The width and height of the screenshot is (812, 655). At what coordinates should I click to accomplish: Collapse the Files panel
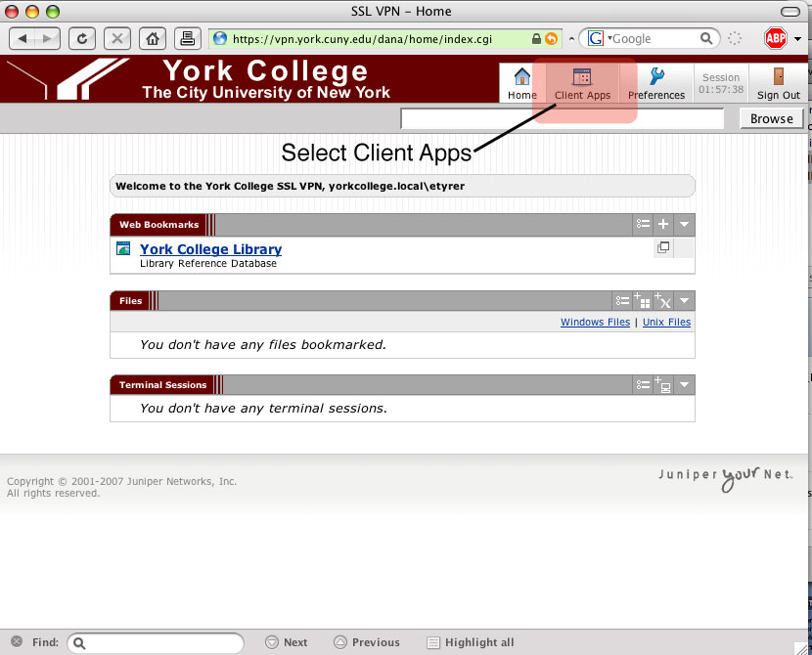[x=684, y=300]
